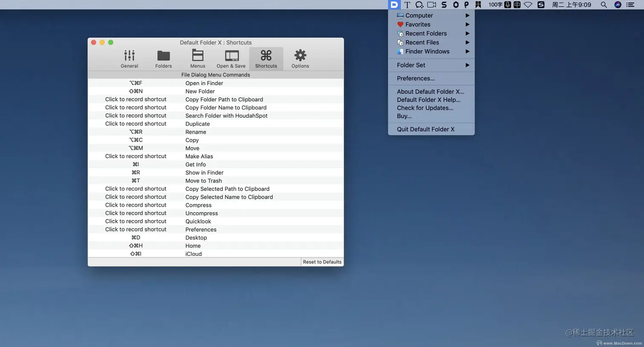
Task: Open Default Folder X Help...
Action: [431, 100]
